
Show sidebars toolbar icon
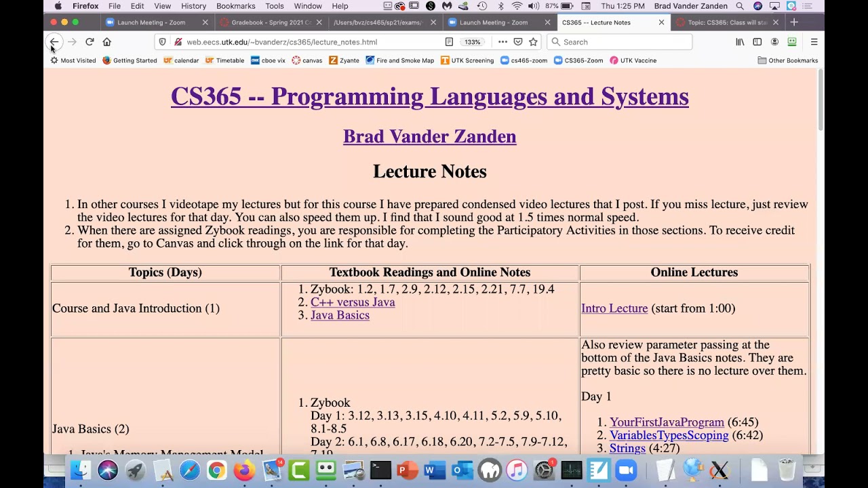pyautogui.click(x=757, y=42)
